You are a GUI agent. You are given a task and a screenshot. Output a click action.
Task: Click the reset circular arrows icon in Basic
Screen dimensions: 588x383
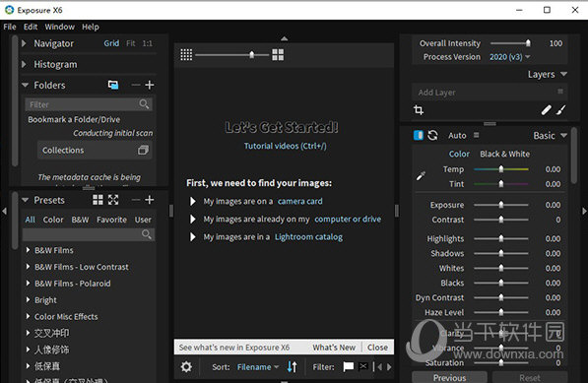pos(432,135)
